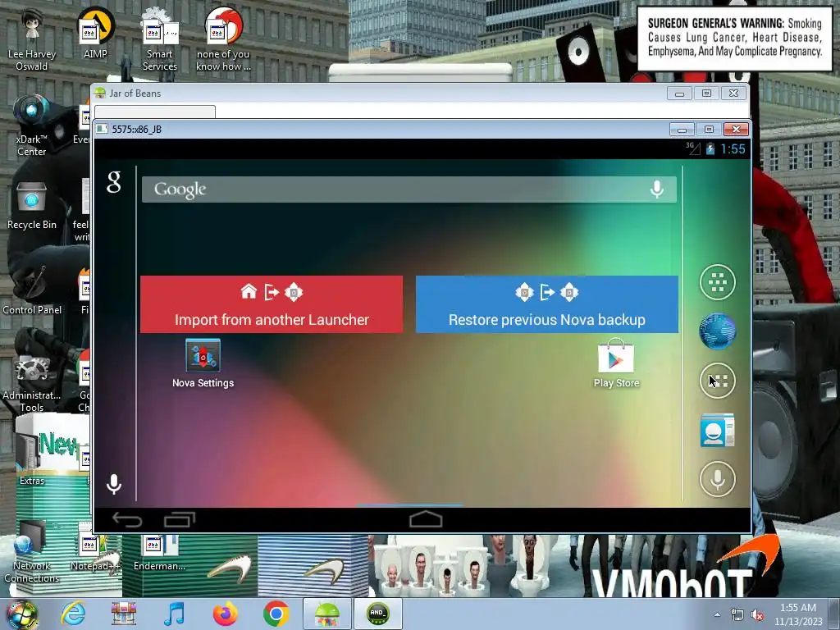Screen dimensions: 840x630
Task: Select the AIMP desktop shortcut
Action: [x=95, y=34]
